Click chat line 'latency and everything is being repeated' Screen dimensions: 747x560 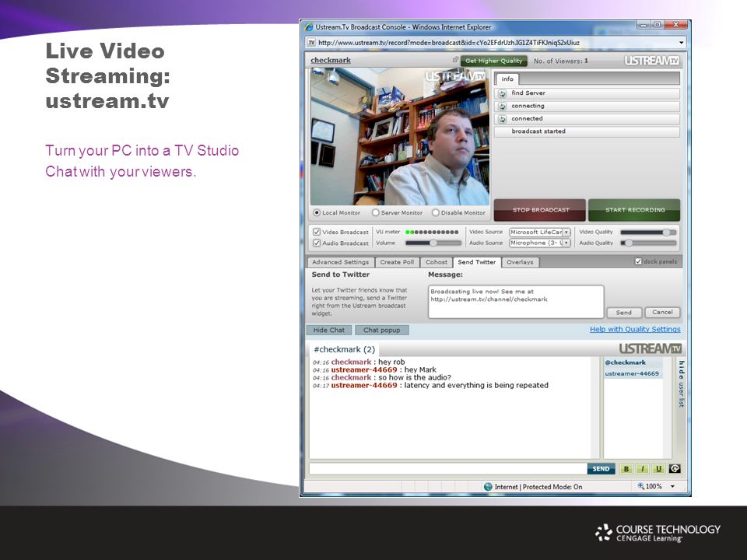[x=476, y=385]
